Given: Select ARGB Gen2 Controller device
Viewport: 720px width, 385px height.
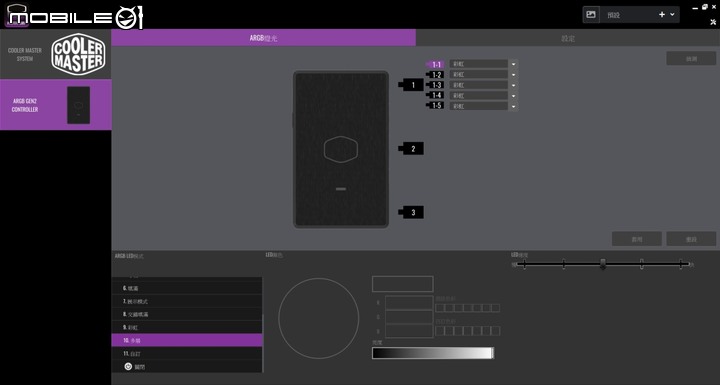Looking at the screenshot, I should click(x=56, y=105).
